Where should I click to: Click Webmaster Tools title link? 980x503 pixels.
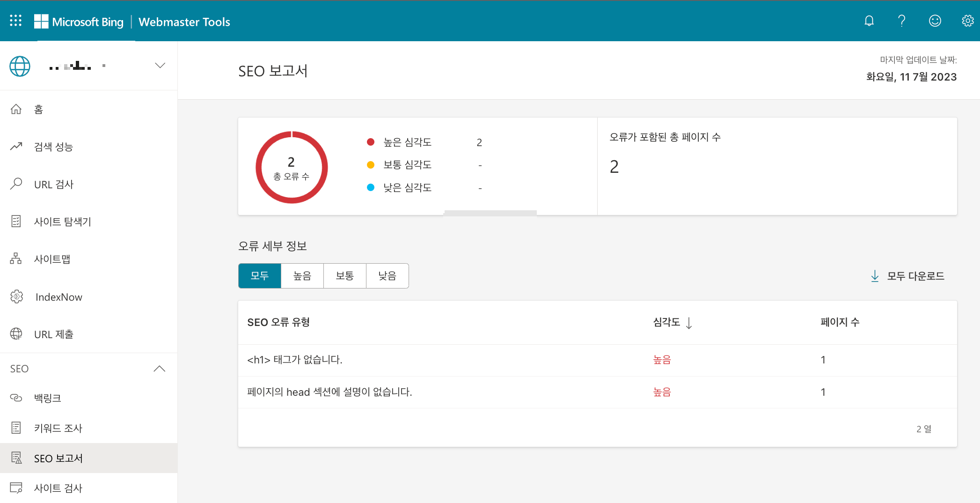point(184,22)
